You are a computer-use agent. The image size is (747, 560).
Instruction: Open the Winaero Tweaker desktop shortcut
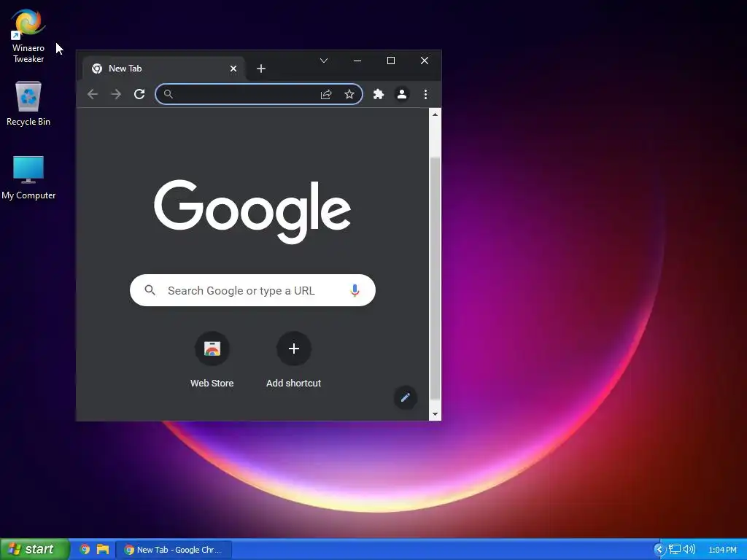click(28, 36)
